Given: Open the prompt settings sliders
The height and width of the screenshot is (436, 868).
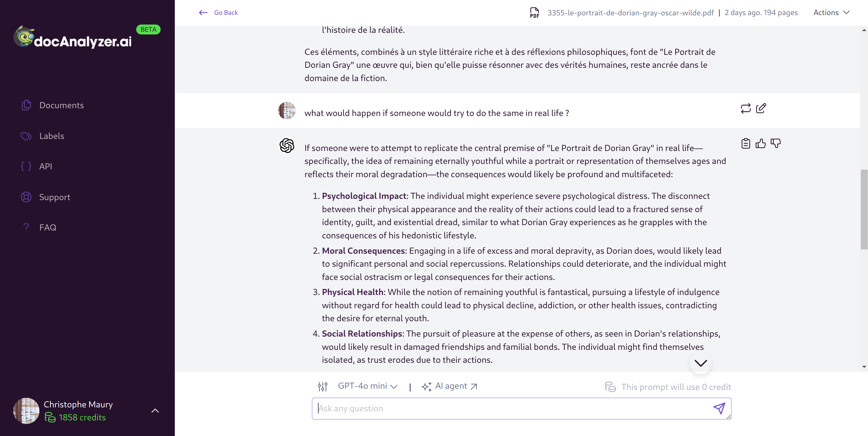Looking at the screenshot, I should coord(322,387).
